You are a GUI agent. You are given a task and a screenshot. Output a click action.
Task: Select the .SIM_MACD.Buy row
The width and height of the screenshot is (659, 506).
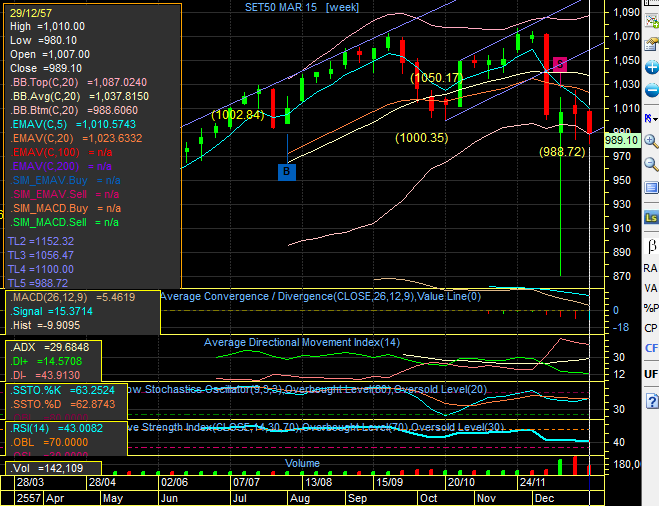coord(66,208)
